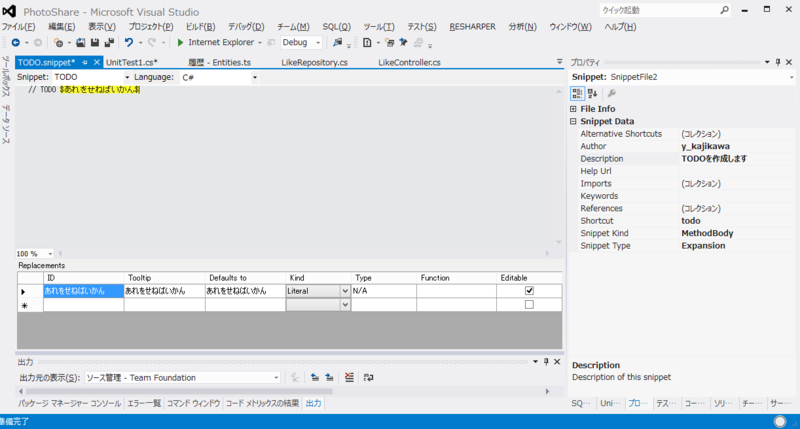Close the TODO.snippet tab
This screenshot has height=429, width=800.
(96, 62)
